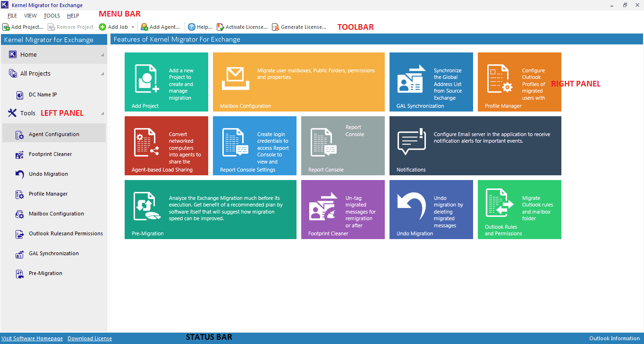Click the Report Console Settings label
Viewport: 644px width, 344px height.
(247, 170)
